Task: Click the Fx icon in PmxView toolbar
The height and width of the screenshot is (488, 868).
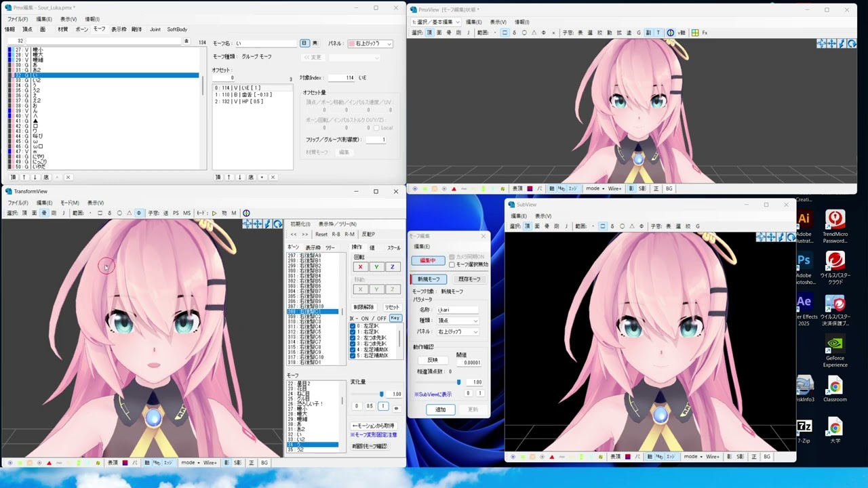Action: 705,33
